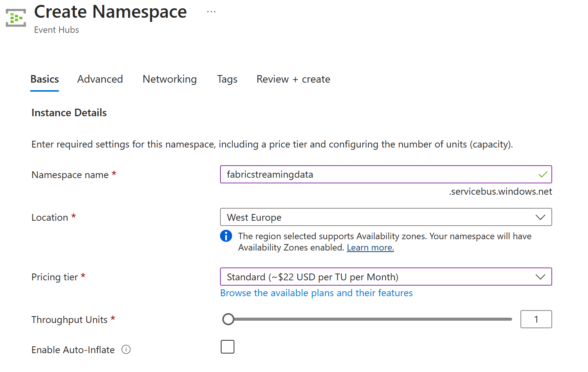588x372 pixels.
Task: Open the ellipsis menu beside Create Namespace
Action: pos(211,12)
